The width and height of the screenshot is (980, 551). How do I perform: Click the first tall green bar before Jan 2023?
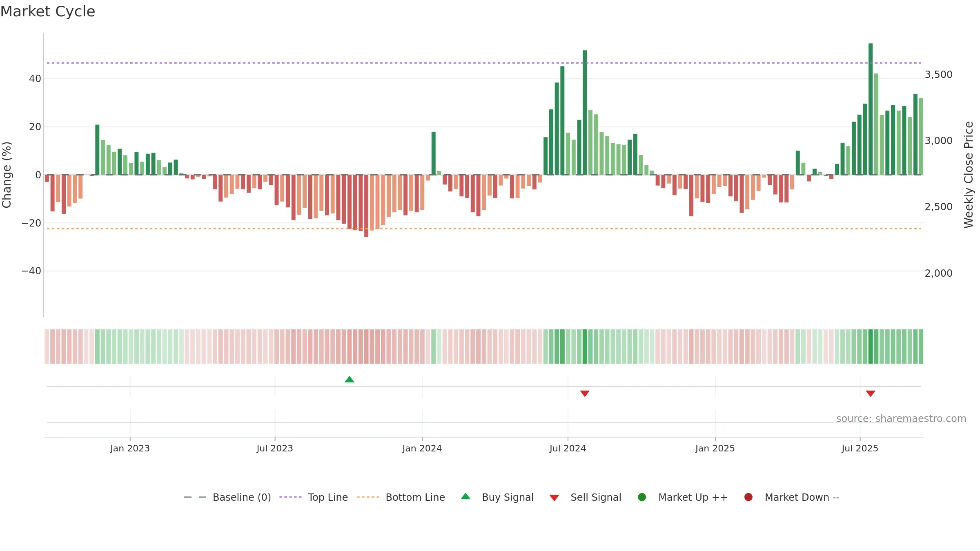97,150
